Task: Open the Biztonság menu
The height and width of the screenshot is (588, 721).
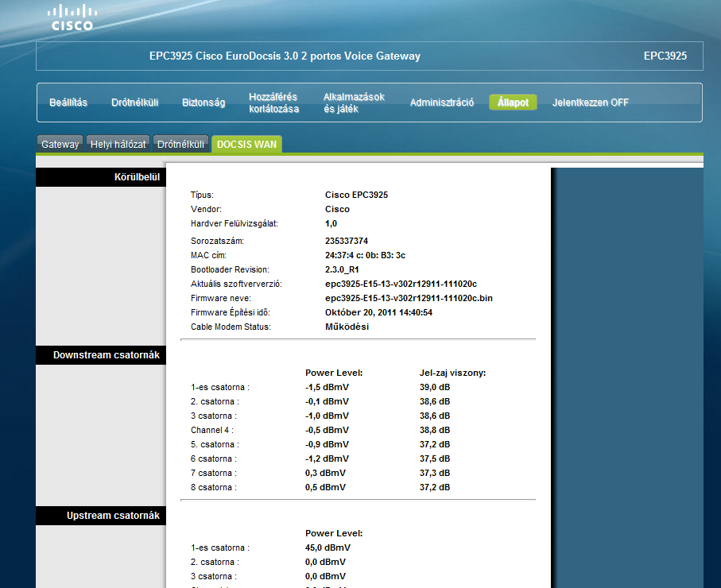Action: [x=204, y=103]
